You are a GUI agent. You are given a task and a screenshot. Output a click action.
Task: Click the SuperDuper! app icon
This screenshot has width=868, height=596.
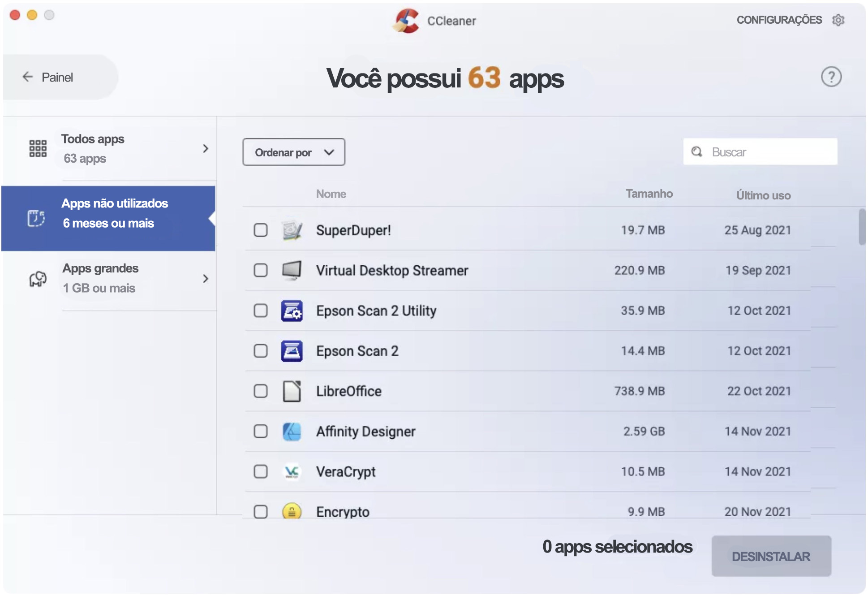tap(292, 230)
